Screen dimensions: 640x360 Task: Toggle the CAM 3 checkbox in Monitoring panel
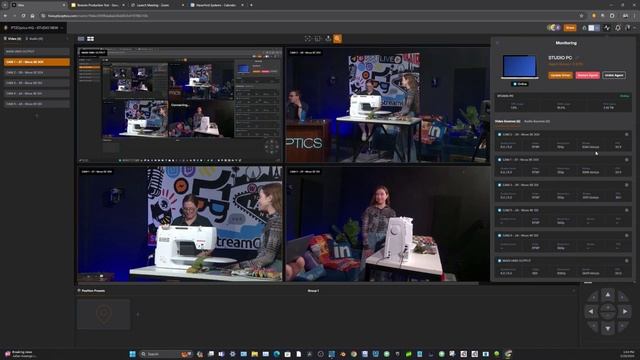499,185
